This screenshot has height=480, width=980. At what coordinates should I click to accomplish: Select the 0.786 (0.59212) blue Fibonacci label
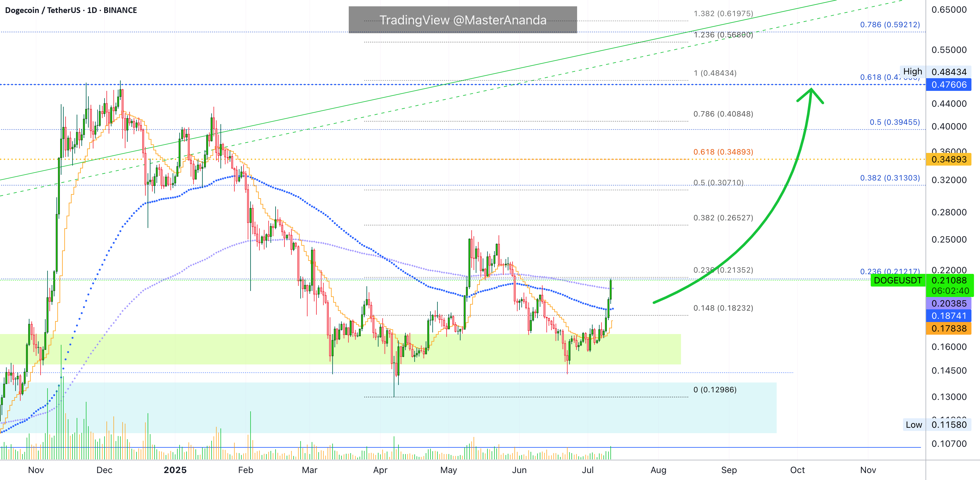click(890, 25)
